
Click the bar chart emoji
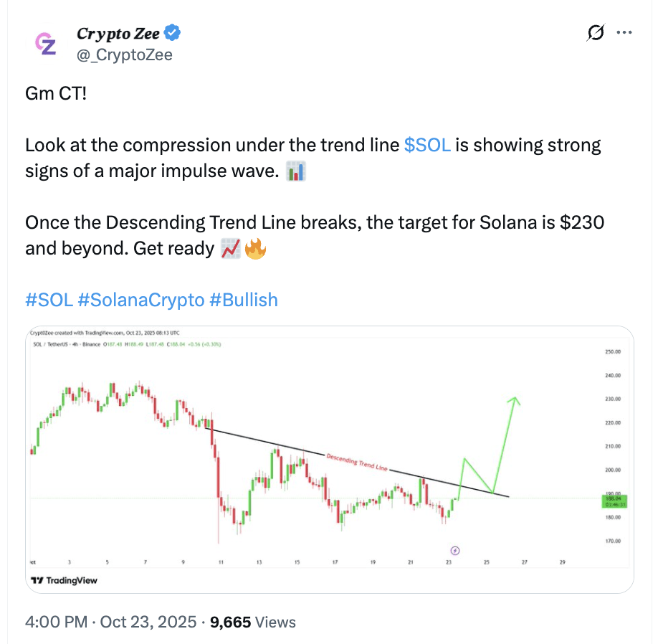click(x=296, y=171)
